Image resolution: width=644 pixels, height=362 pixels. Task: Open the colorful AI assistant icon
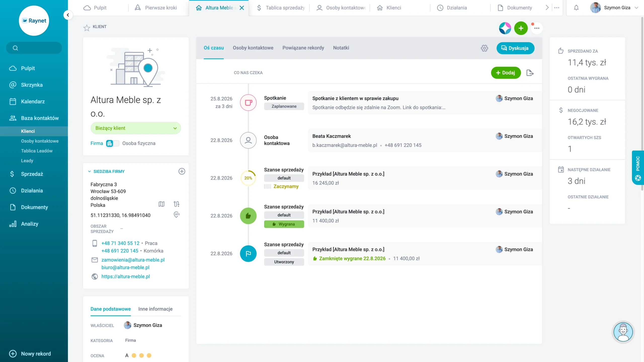(x=505, y=28)
